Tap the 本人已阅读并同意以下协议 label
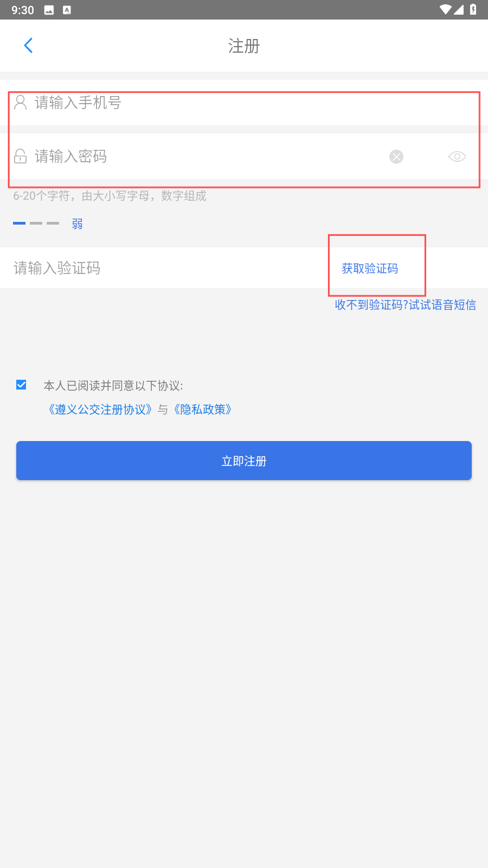The width and height of the screenshot is (488, 868). 113,386
